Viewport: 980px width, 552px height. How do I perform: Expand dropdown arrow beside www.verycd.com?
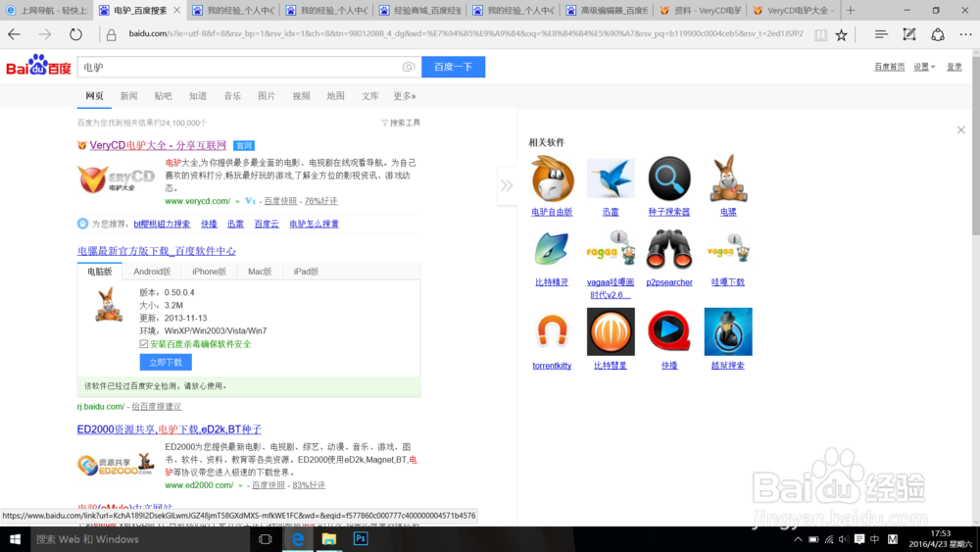click(237, 201)
